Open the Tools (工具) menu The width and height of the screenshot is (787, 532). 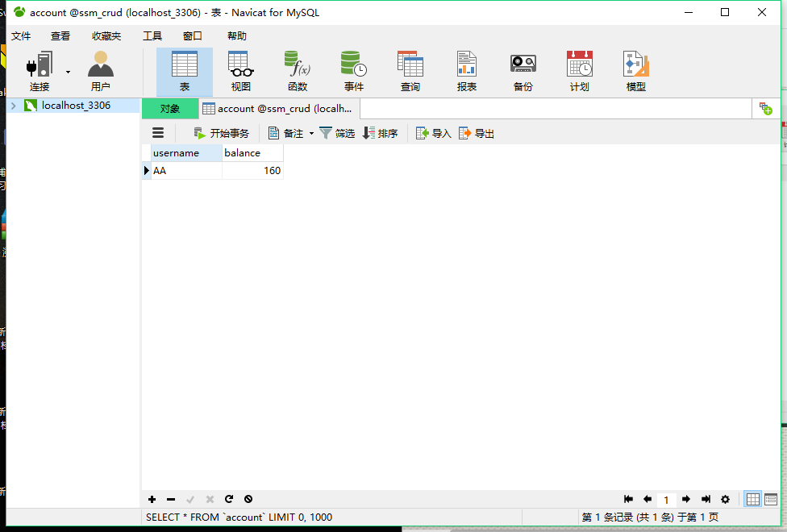tap(152, 35)
